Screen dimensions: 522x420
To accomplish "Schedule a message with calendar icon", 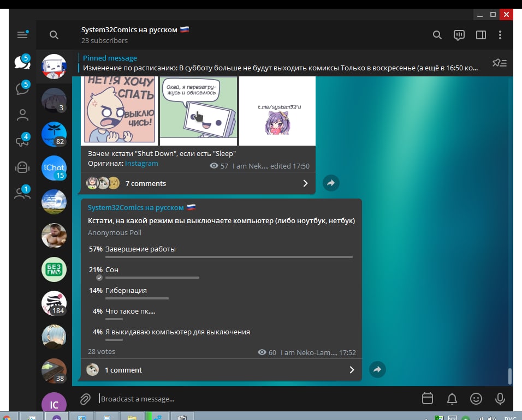I will (428, 398).
